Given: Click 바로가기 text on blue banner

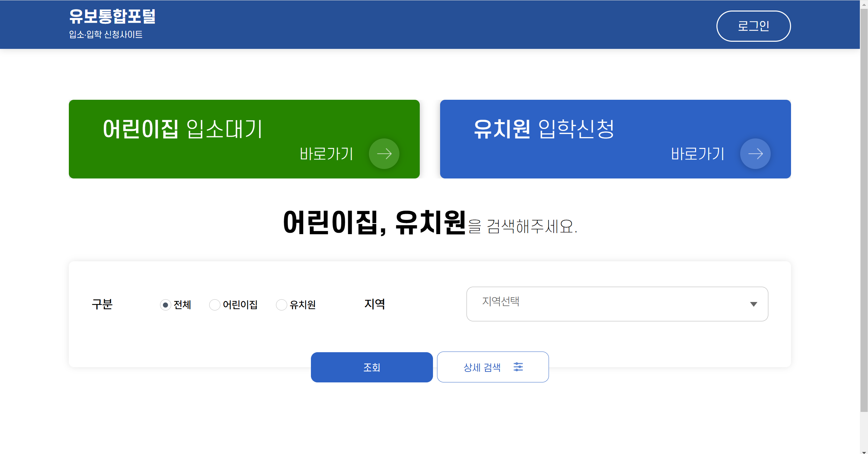Looking at the screenshot, I should [698, 154].
